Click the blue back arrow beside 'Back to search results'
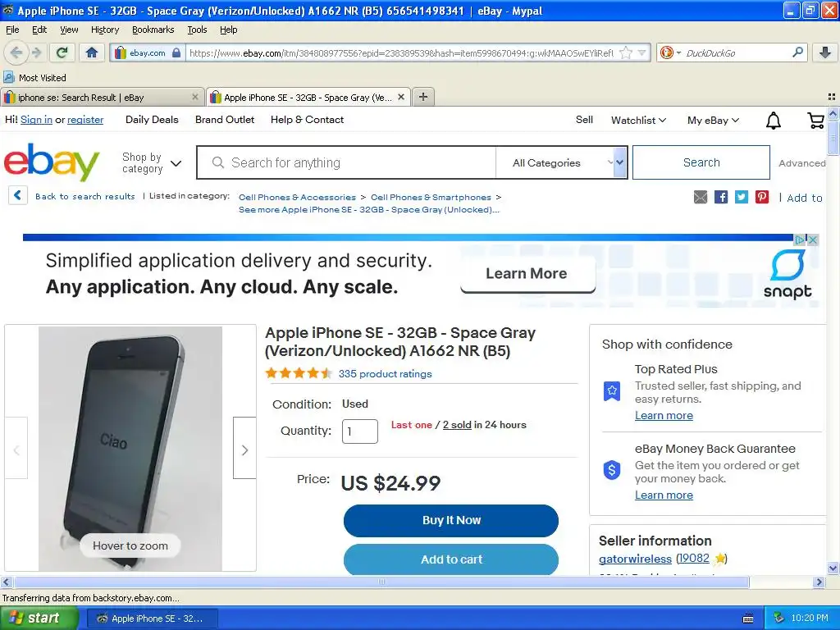This screenshot has width=840, height=630. point(18,195)
